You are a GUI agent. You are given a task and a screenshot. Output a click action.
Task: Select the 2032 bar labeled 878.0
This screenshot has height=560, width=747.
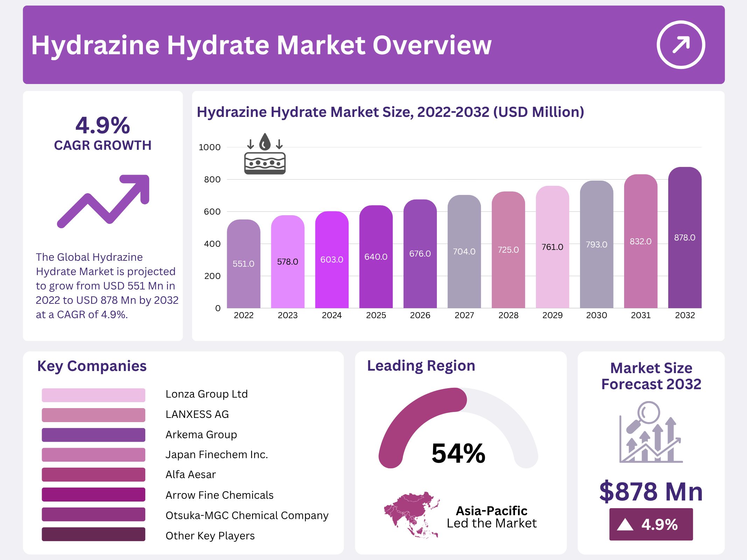685,238
